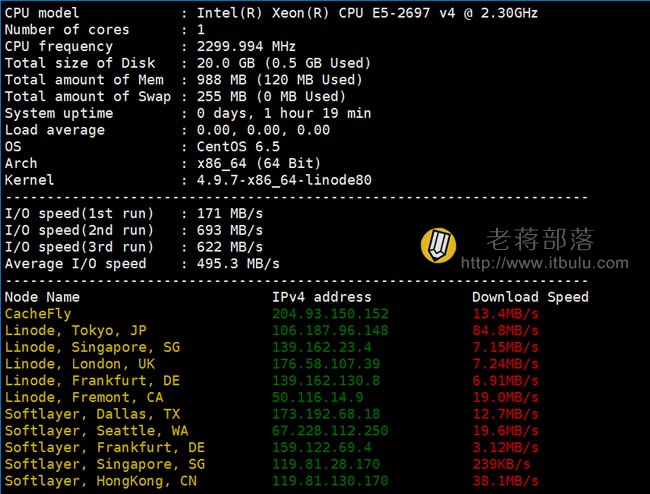This screenshot has width=650, height=494.
Task: Click Dallas download speed '12.7MB/s'
Action: [505, 414]
